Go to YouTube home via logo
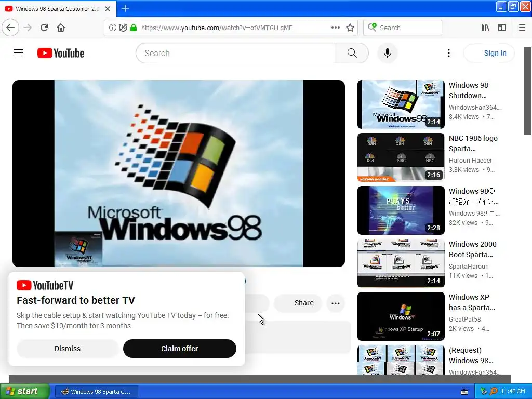Image resolution: width=532 pixels, height=399 pixels. pos(61,53)
